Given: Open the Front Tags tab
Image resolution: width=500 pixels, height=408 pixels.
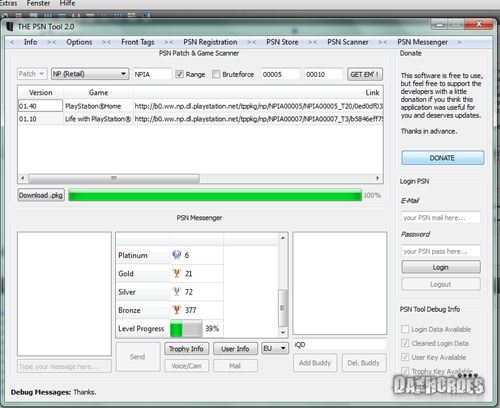Looking at the screenshot, I should (x=138, y=42).
